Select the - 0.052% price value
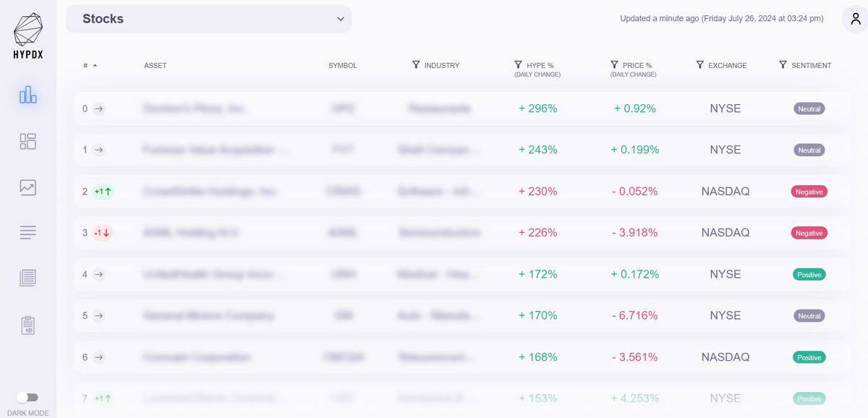The height and width of the screenshot is (418, 868). 635,192
